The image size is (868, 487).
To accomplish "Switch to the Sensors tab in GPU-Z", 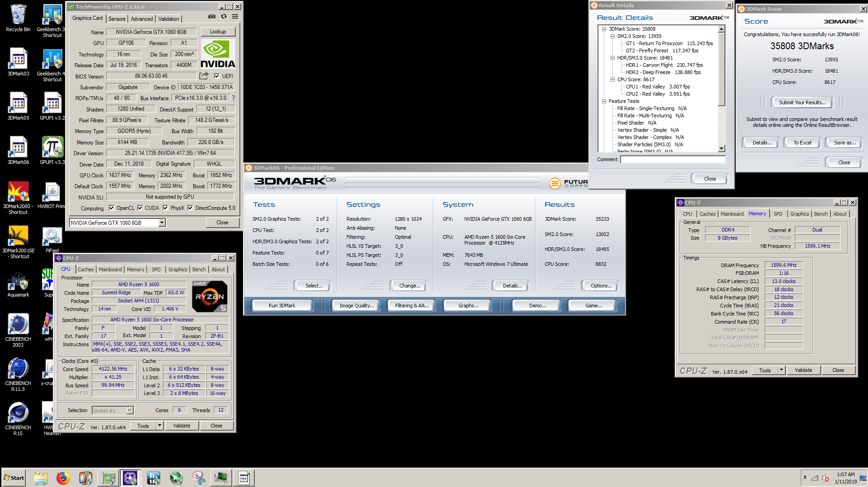I will (x=117, y=19).
